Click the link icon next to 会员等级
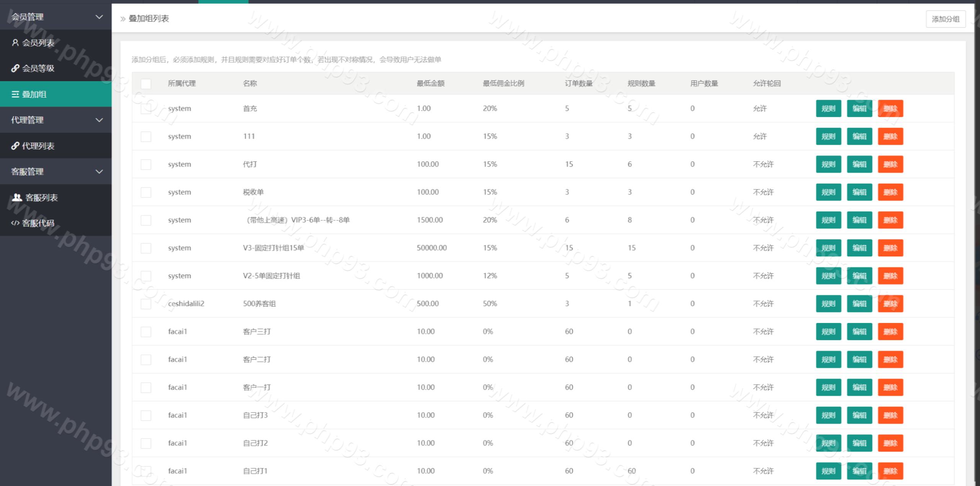Screen dimensions: 980x486 point(15,68)
